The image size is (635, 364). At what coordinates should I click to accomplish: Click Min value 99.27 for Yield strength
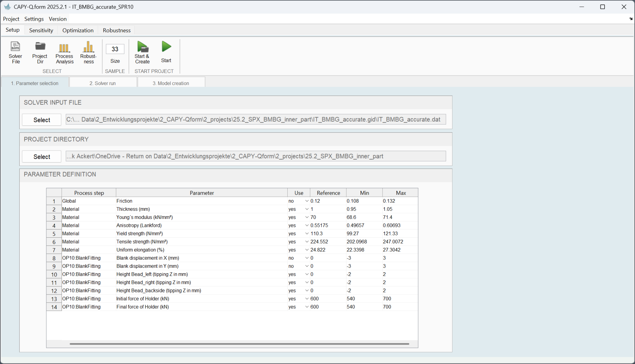pos(364,234)
